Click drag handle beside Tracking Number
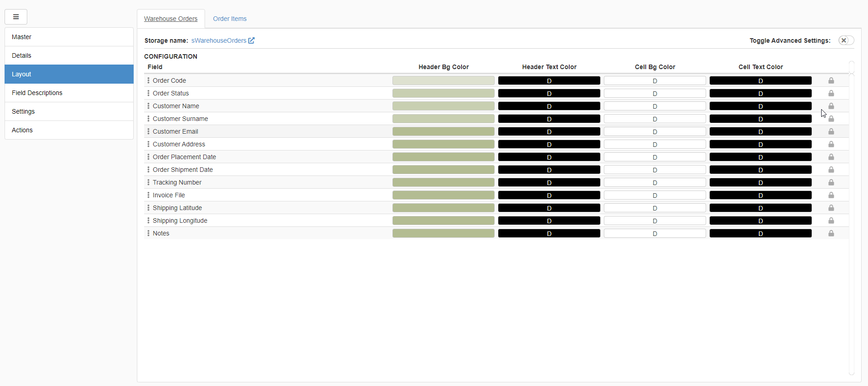The height and width of the screenshot is (386, 868). pos(148,182)
